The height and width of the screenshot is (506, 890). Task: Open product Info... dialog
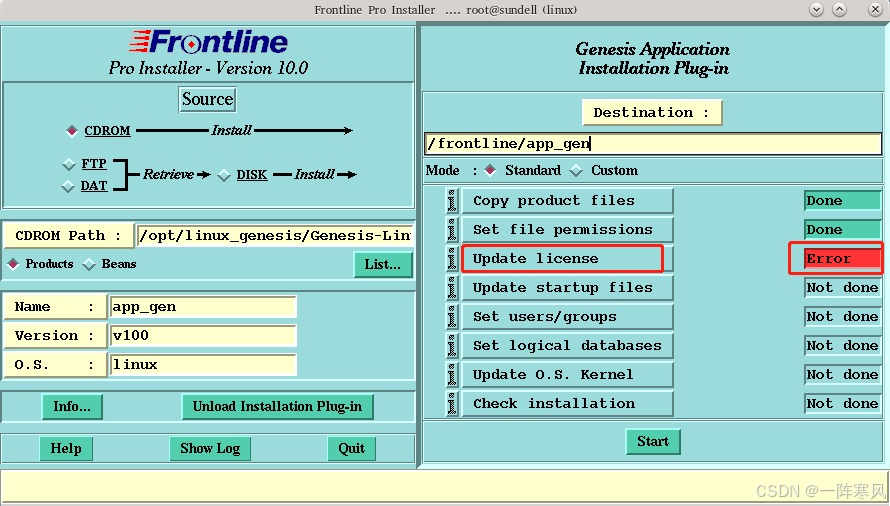[72, 407]
